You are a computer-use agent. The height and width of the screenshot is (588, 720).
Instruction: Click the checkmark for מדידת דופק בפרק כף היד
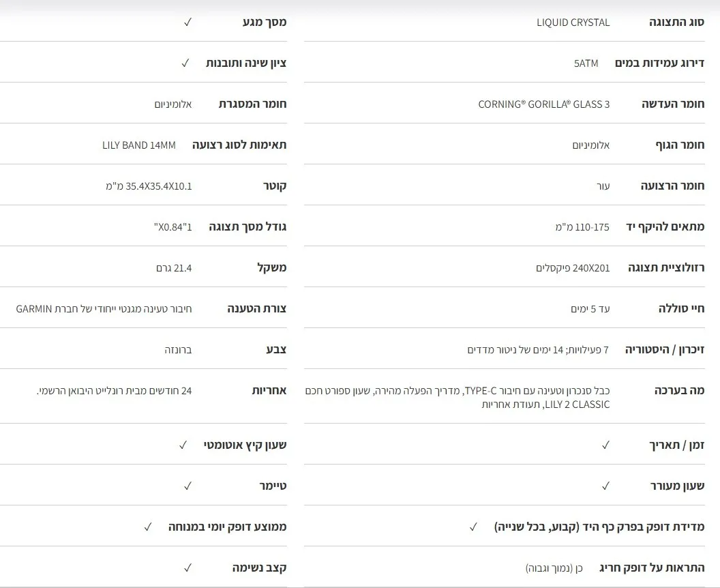(x=472, y=527)
